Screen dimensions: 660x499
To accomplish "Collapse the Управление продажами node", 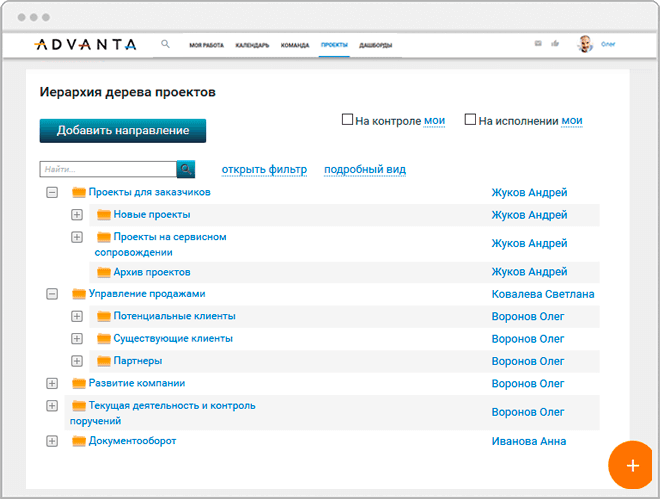I will (x=52, y=294).
